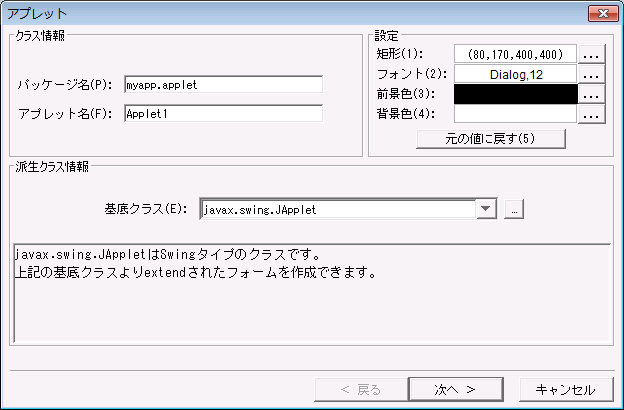Click the 矩形 value (80,170,400,400)
The image size is (624, 410).
point(515,54)
